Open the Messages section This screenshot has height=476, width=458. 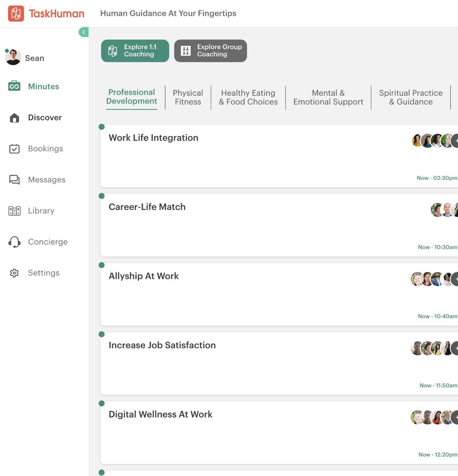coord(47,179)
